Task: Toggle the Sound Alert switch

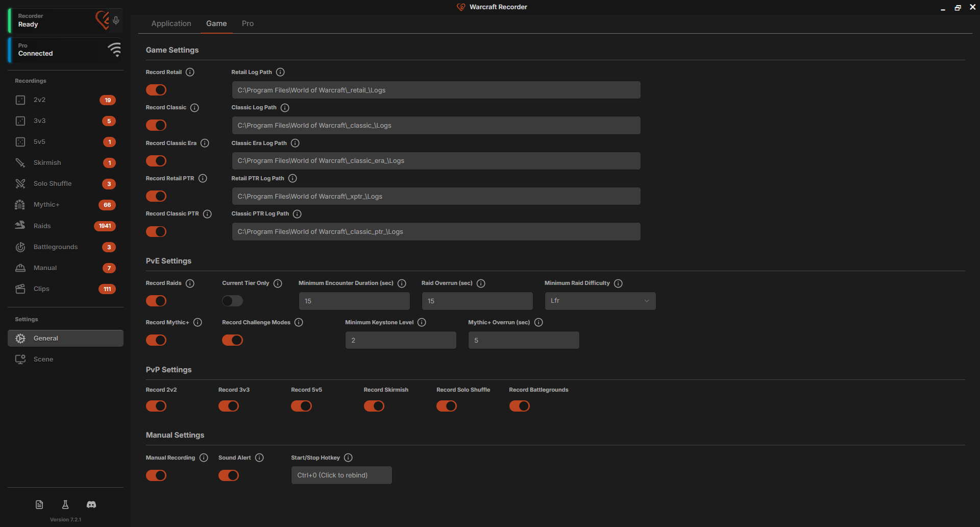Action: pyautogui.click(x=229, y=475)
